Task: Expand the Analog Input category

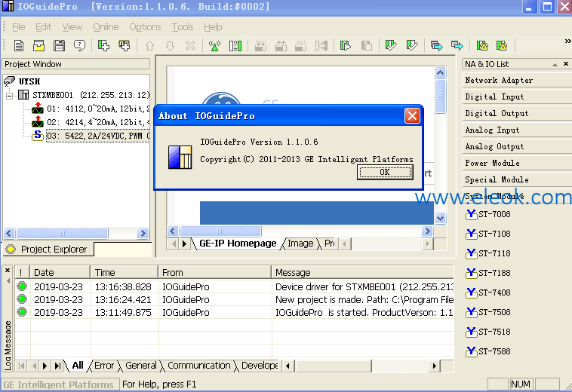Action: (x=517, y=130)
